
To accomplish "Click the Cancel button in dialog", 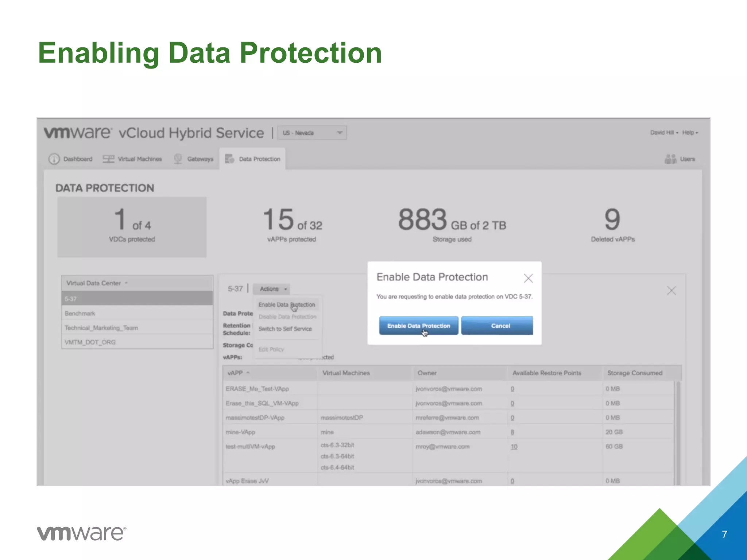I will [497, 326].
